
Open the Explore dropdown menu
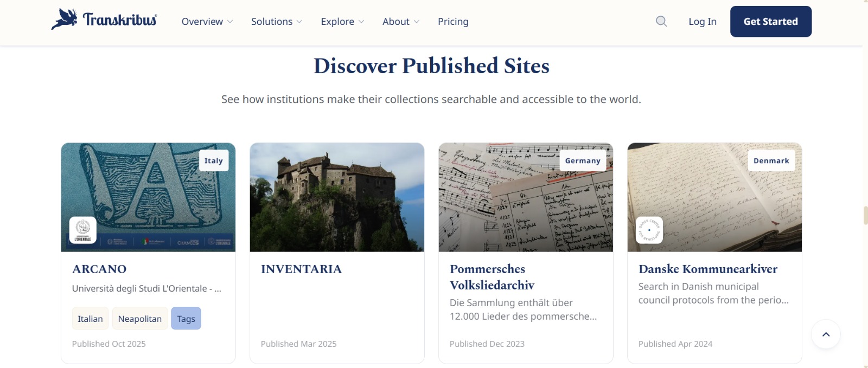pos(342,22)
